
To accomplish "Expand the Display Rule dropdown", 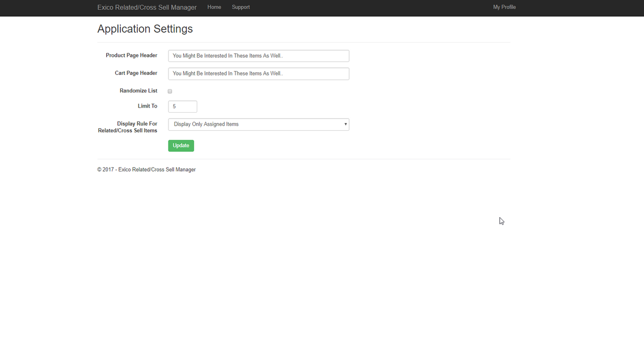I will [259, 124].
